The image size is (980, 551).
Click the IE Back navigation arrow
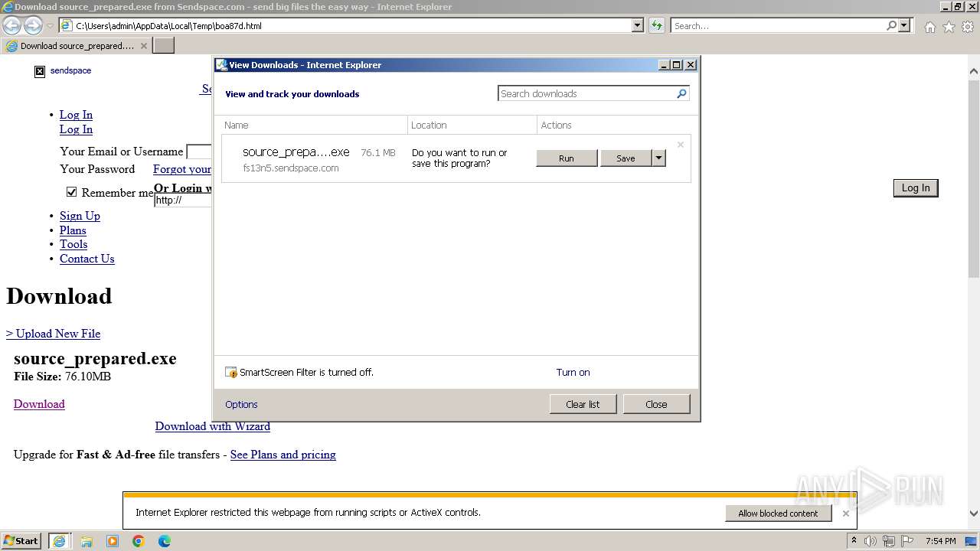(x=12, y=25)
